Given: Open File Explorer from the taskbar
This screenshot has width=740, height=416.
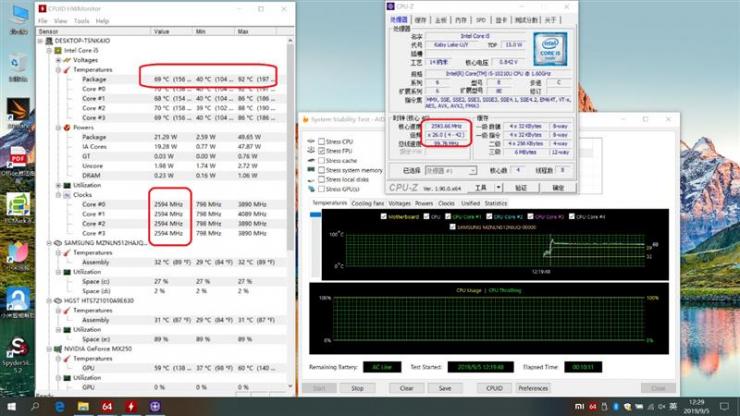Looking at the screenshot, I should click(83, 407).
